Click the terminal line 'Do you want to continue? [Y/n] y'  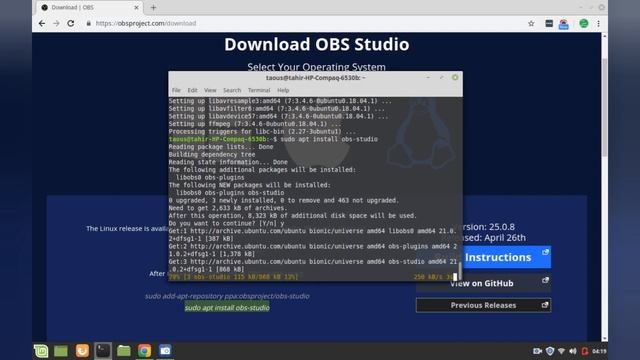(227, 223)
